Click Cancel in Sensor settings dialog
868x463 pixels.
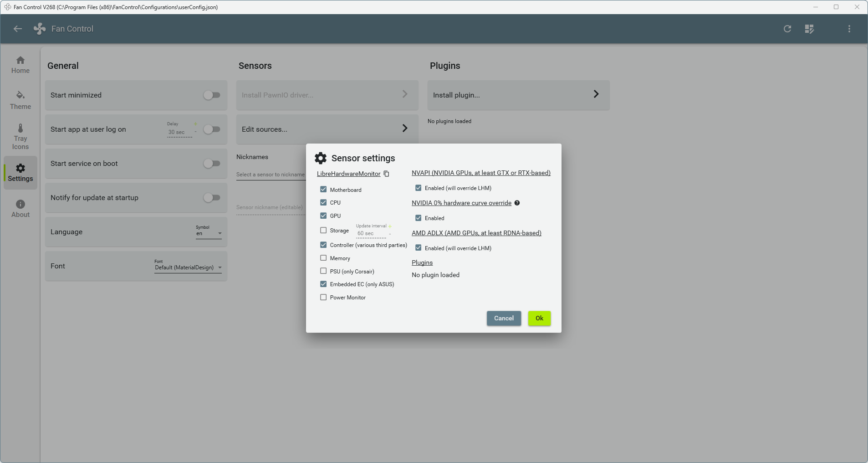coord(504,319)
